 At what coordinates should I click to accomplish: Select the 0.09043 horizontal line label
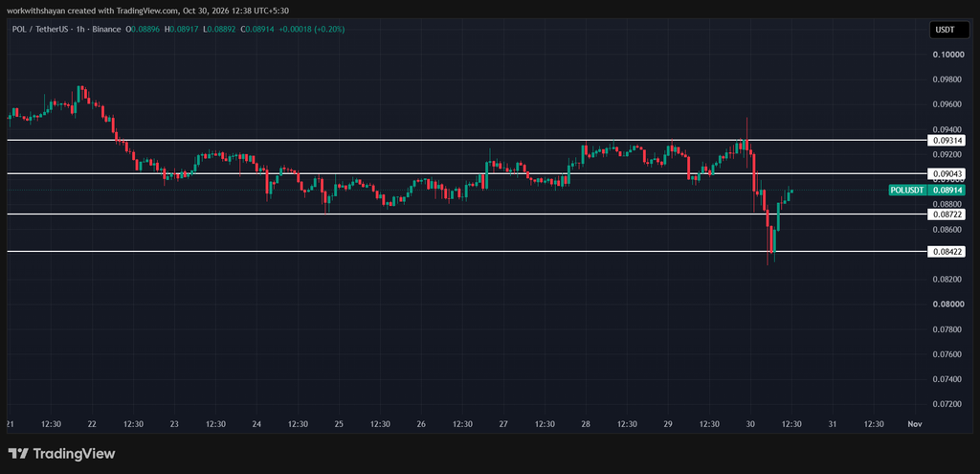tap(947, 173)
